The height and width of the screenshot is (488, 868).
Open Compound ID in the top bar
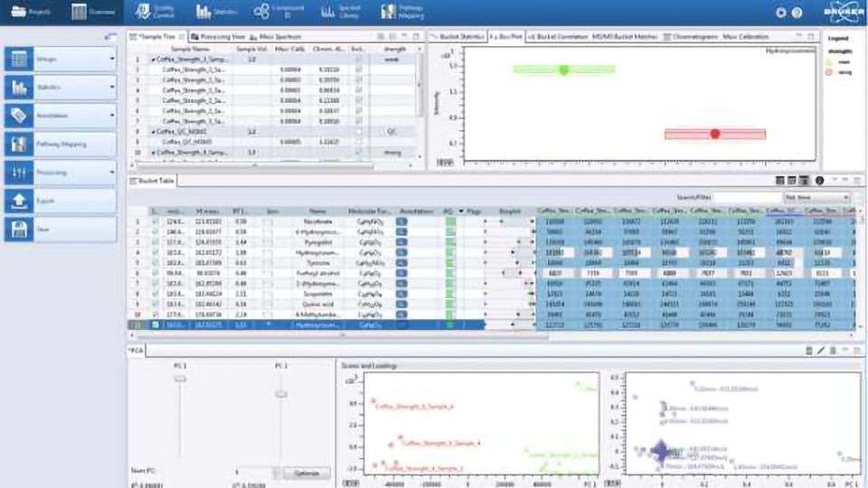pos(278,11)
